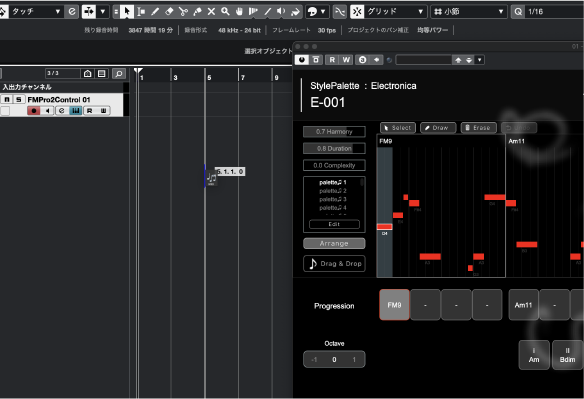Viewport: 584px width, 399px height.
Task: Select the Color tool in toolbar
Action: 295,12
